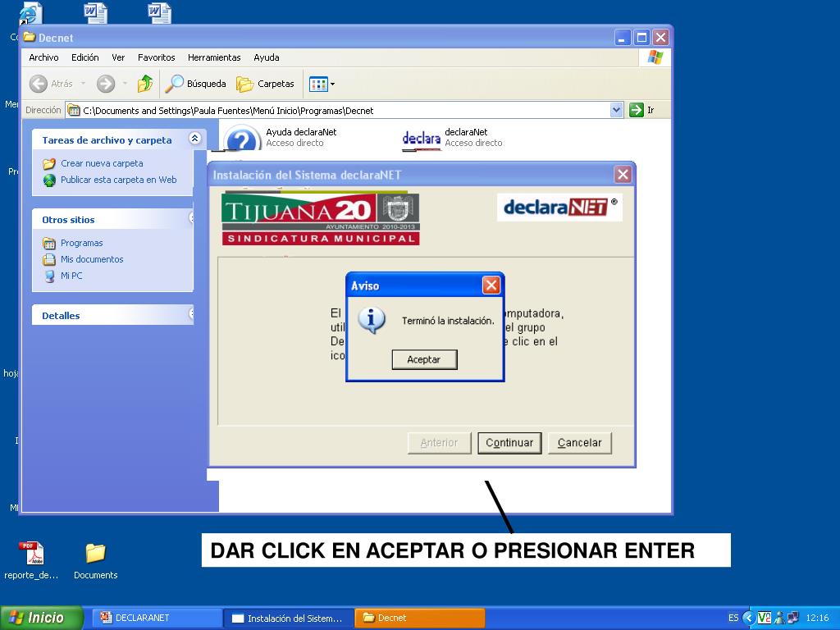Click the Inicio start button
The height and width of the screenshot is (630, 840).
point(42,618)
